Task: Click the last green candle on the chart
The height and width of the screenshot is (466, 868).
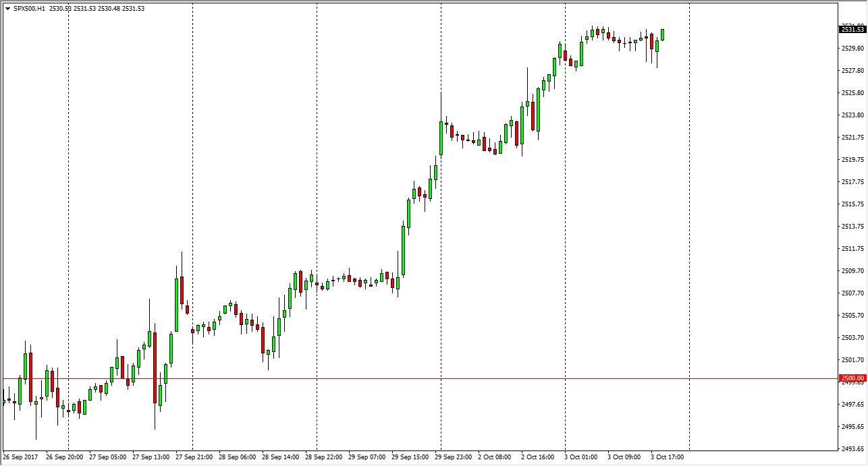Action: click(663, 34)
